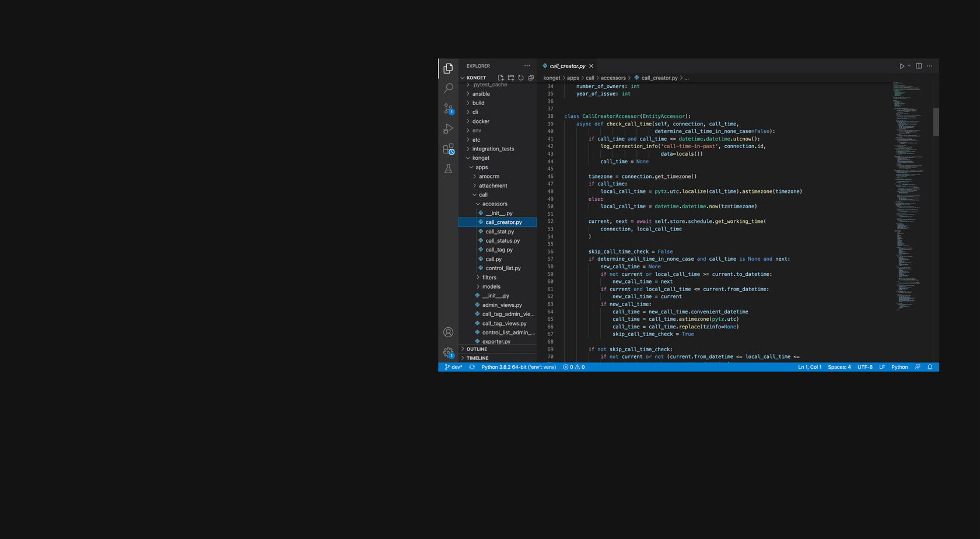Open the Explorer view in the activity bar

tap(448, 68)
